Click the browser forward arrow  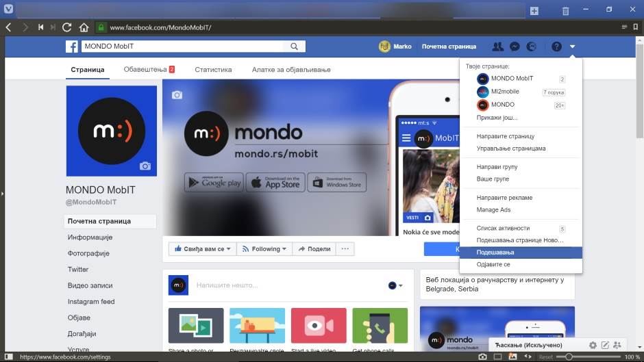coord(25,27)
